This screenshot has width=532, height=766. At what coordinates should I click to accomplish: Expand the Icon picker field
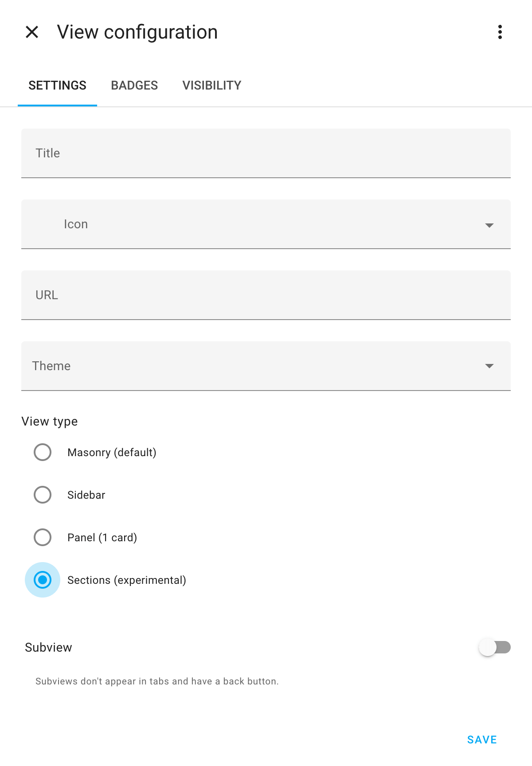click(x=266, y=225)
